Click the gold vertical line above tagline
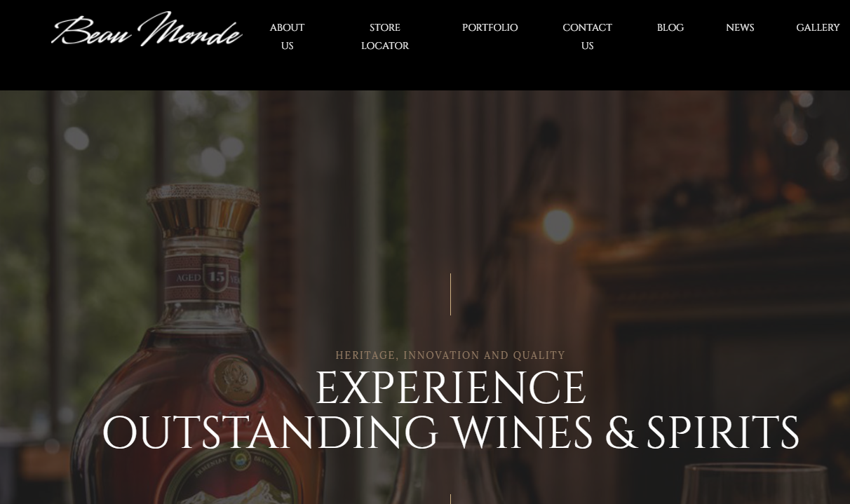 pos(450,294)
